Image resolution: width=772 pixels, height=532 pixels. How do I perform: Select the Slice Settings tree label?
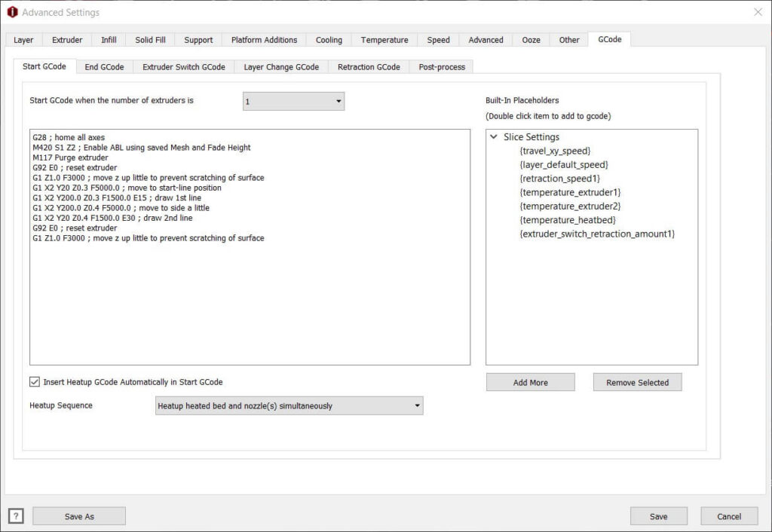(x=532, y=137)
